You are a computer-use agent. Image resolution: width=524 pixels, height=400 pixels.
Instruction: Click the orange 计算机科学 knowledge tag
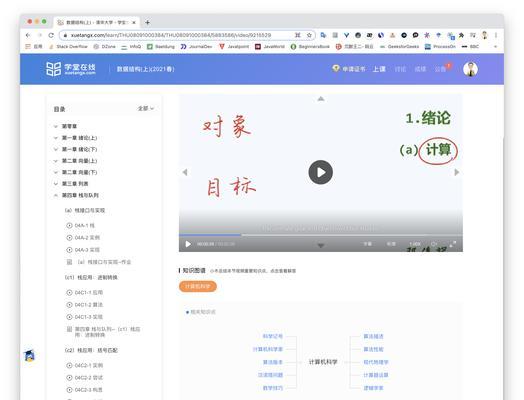coord(198,286)
